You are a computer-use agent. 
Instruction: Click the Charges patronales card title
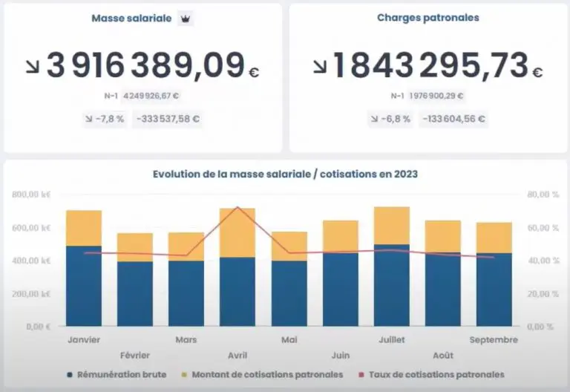click(427, 18)
